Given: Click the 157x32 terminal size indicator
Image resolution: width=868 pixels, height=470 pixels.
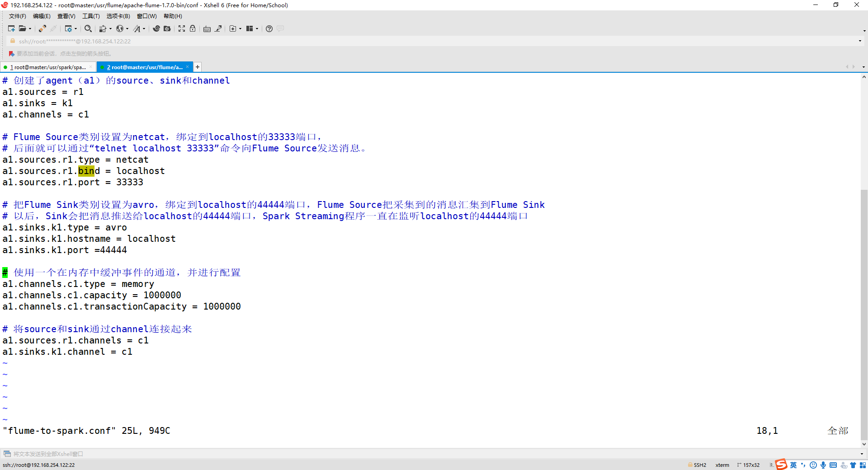Looking at the screenshot, I should [x=748, y=465].
